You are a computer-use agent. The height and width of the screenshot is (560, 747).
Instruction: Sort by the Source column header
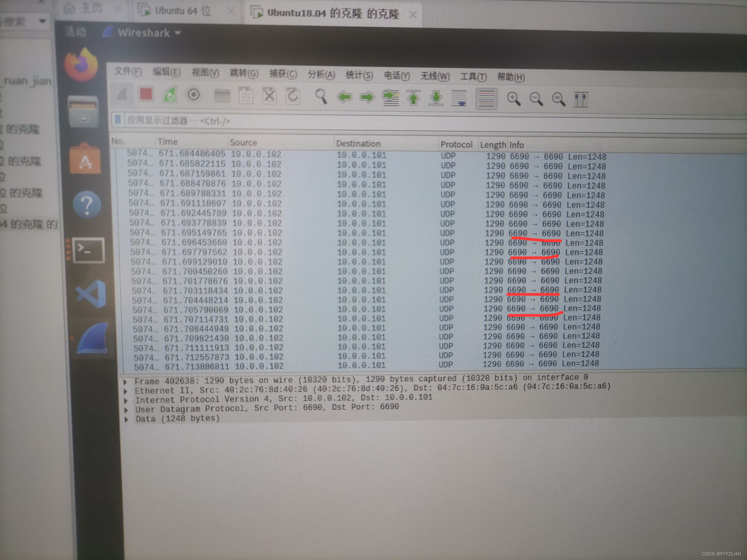(x=281, y=143)
